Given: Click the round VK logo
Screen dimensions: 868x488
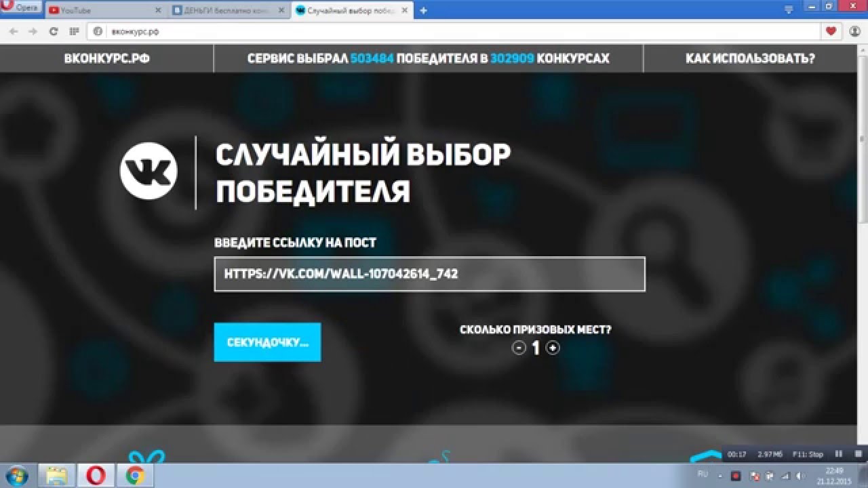Looking at the screenshot, I should 149,171.
